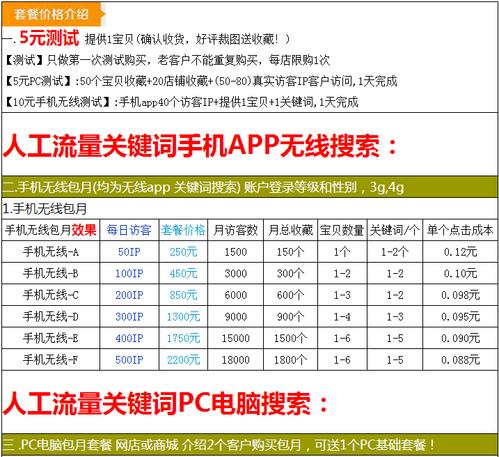The height and width of the screenshot is (457, 499).
Task: Click the 1-2个 keywords cell in row A
Action: tap(395, 252)
